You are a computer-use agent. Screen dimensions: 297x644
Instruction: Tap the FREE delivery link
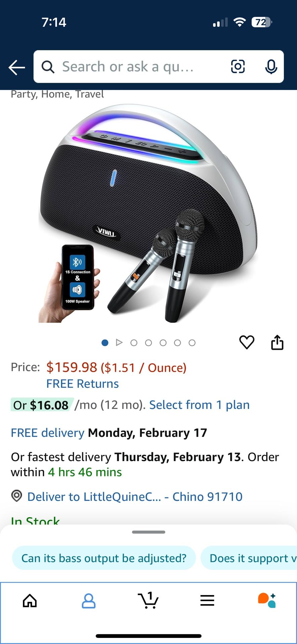(48, 433)
